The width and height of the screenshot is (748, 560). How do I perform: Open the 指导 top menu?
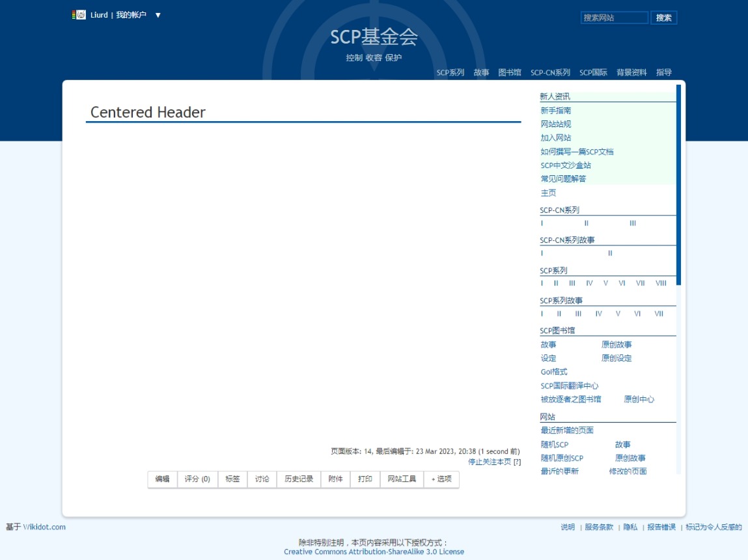coord(663,72)
